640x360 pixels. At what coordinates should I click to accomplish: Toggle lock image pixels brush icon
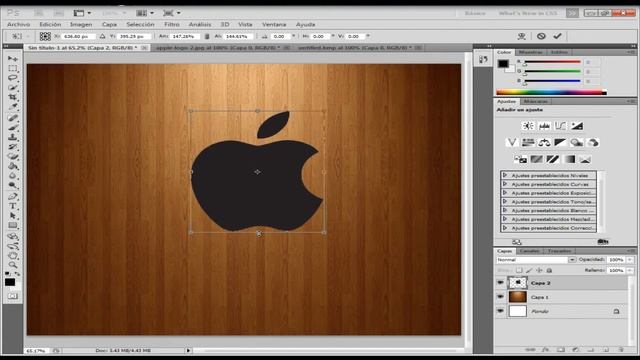(x=529, y=270)
